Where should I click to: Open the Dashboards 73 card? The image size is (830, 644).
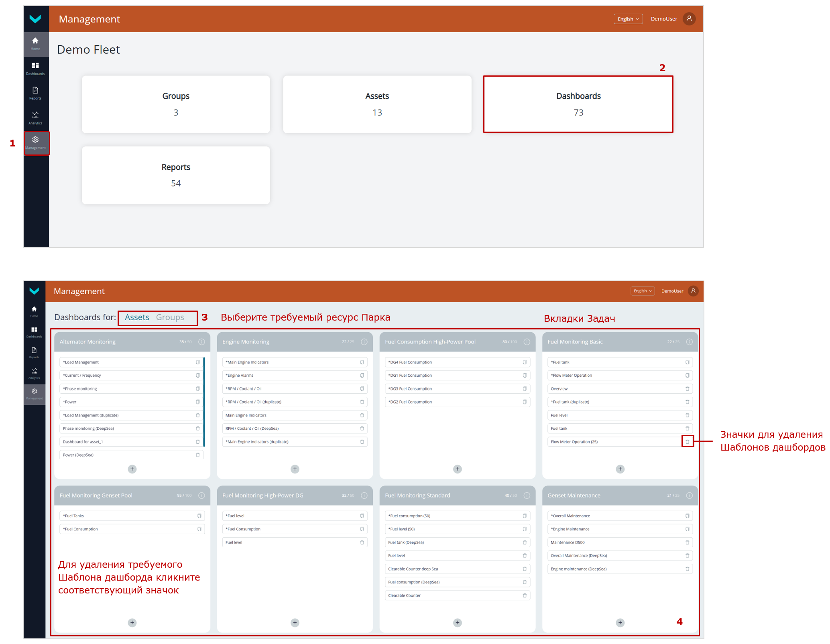pos(578,104)
